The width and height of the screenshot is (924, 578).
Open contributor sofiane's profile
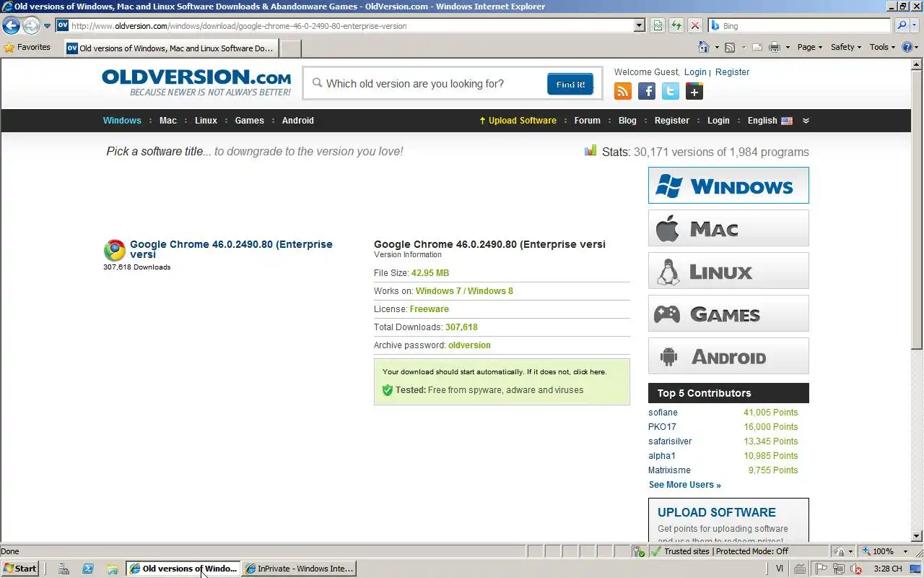663,413
